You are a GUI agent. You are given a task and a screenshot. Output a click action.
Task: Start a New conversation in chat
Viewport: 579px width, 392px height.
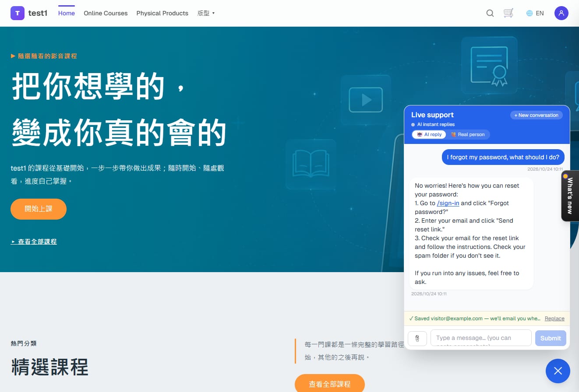pyautogui.click(x=537, y=115)
